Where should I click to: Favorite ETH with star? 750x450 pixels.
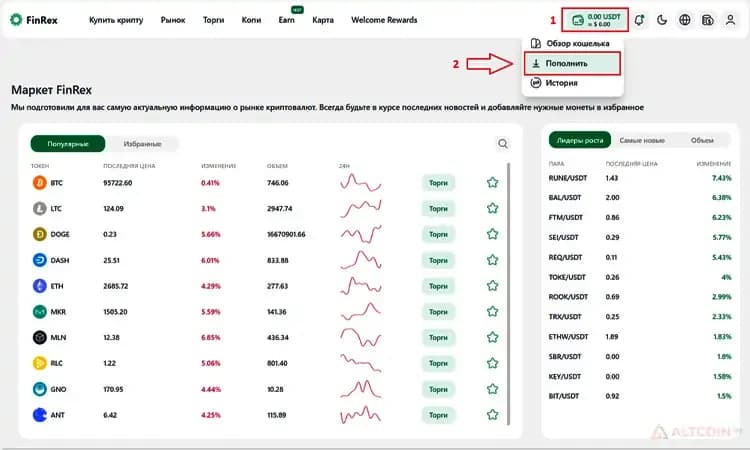click(x=492, y=285)
